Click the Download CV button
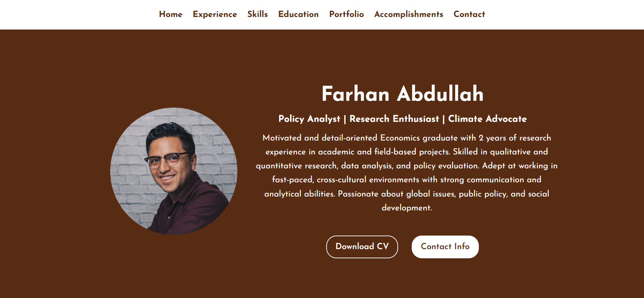Image resolution: width=644 pixels, height=298 pixels. [362, 247]
